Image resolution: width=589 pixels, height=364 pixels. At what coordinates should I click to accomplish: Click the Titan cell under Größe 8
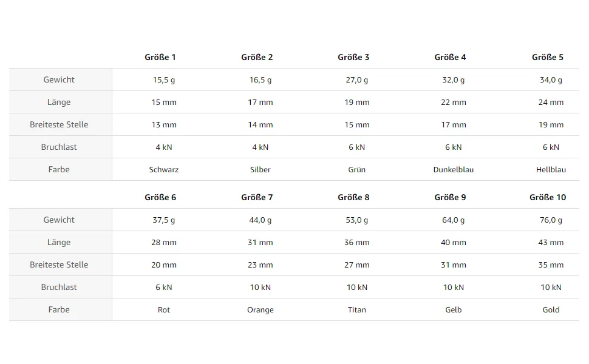click(x=357, y=309)
